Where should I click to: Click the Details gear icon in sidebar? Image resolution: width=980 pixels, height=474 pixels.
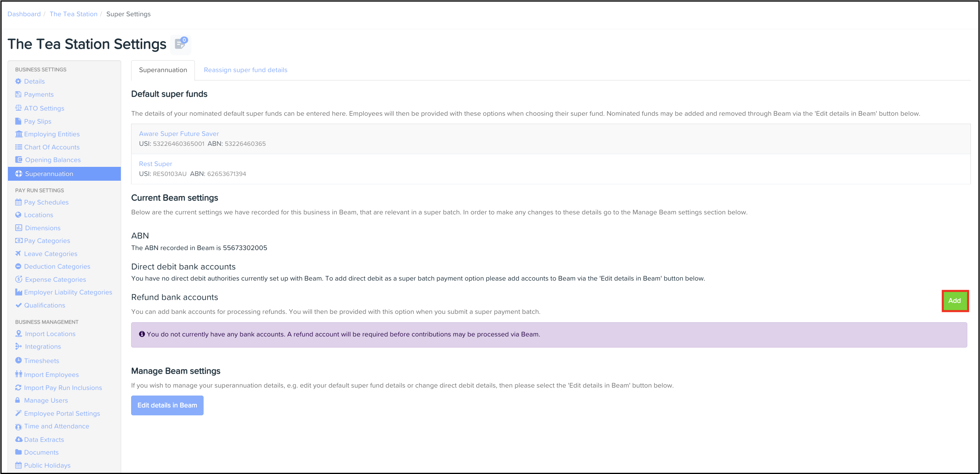(18, 81)
